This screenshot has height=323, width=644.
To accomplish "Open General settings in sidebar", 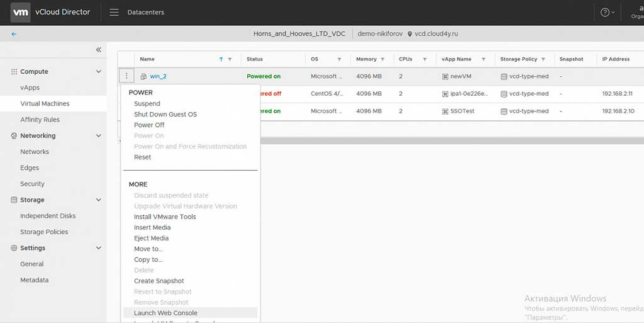I will 31,264.
